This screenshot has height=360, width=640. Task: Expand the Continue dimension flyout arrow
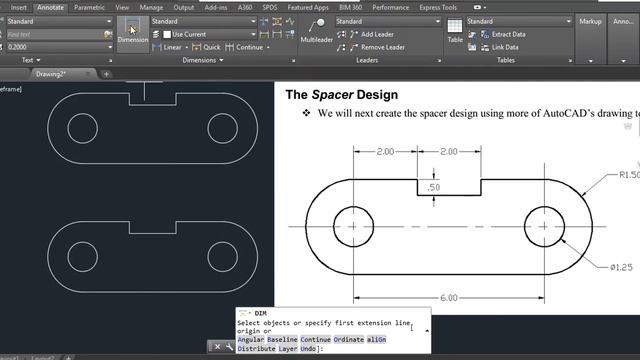click(x=268, y=48)
